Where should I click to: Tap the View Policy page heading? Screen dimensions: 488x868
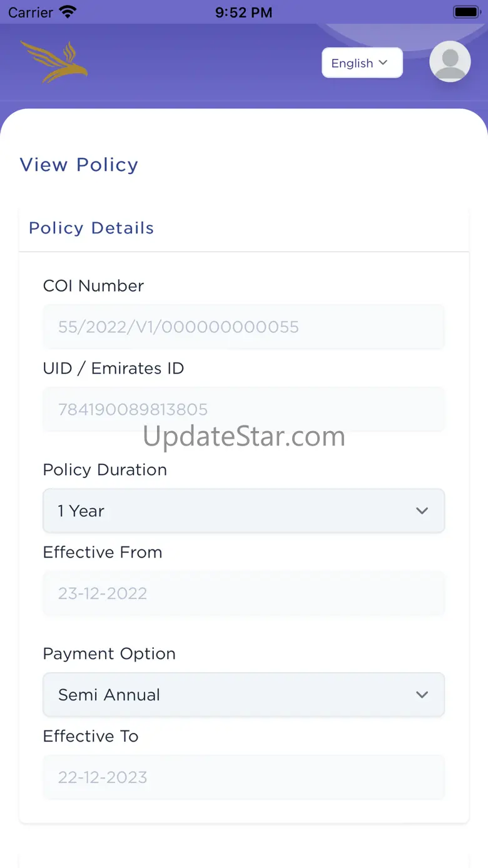coord(79,165)
